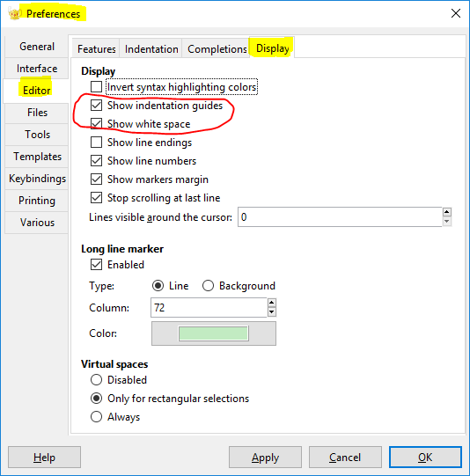Focus the Column number input field
The image size is (470, 476).
coord(209,308)
